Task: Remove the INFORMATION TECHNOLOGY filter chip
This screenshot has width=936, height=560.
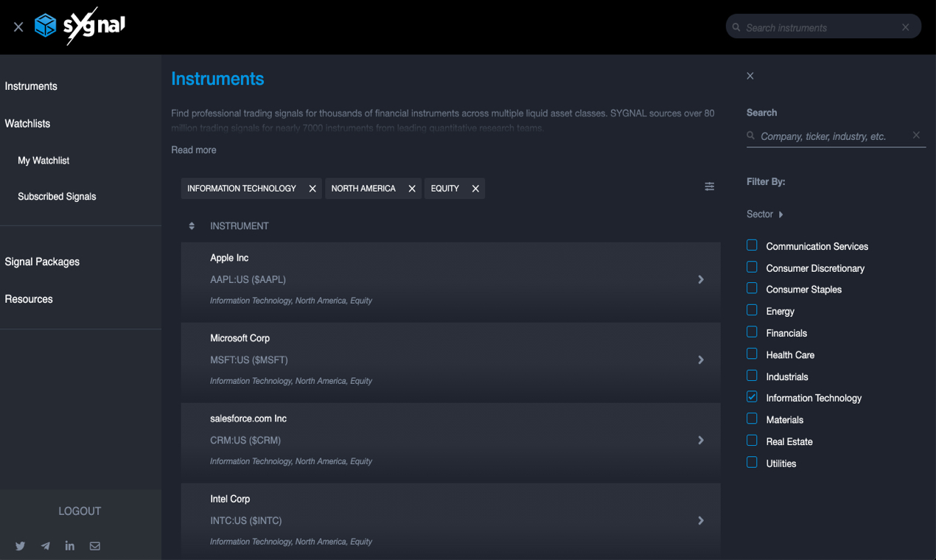Action: pos(312,189)
